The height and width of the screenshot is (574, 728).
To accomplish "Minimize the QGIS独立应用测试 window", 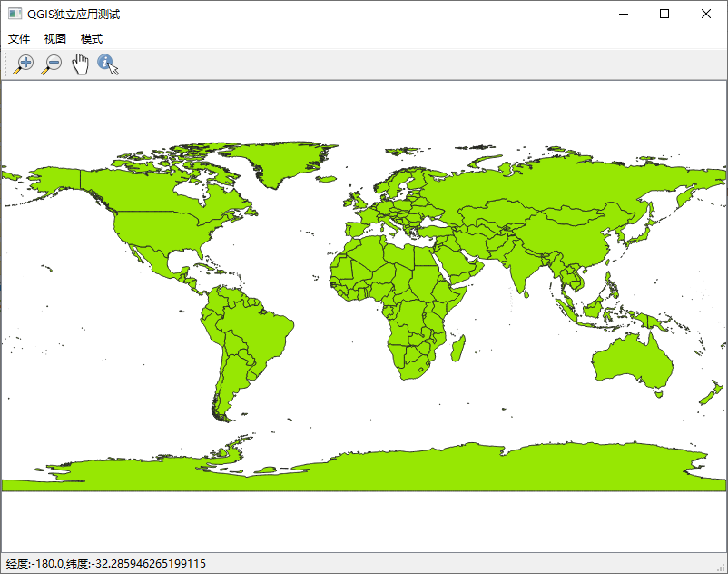I will (624, 14).
